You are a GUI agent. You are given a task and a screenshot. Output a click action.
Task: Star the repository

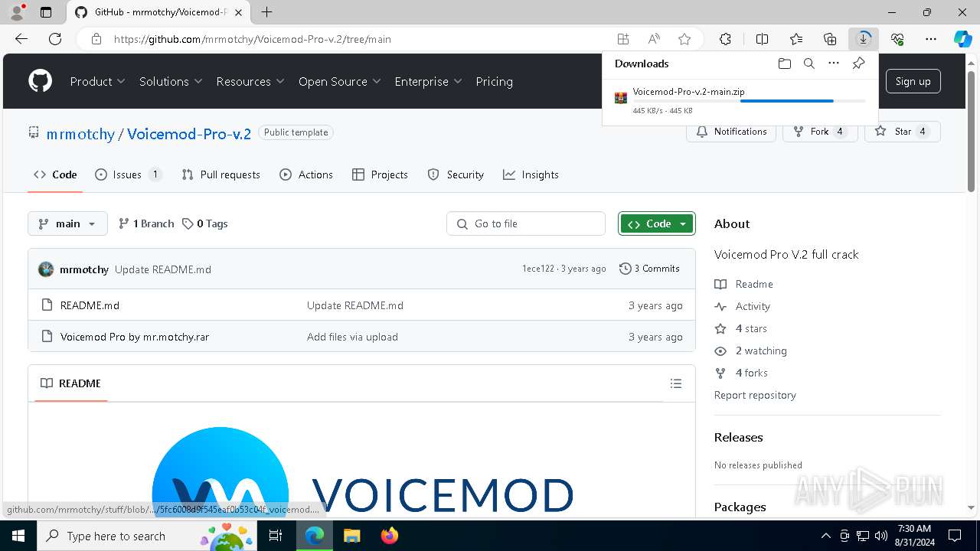point(903,132)
